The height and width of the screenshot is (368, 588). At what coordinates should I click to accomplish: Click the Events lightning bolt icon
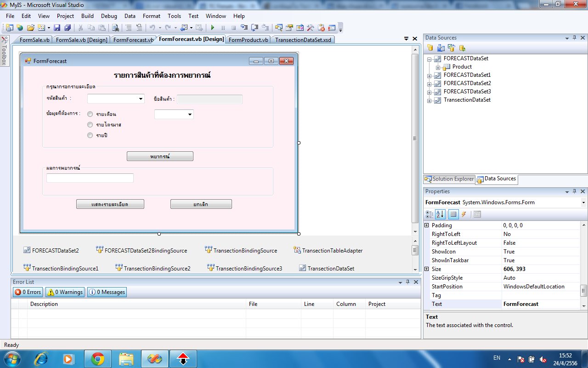(x=464, y=214)
